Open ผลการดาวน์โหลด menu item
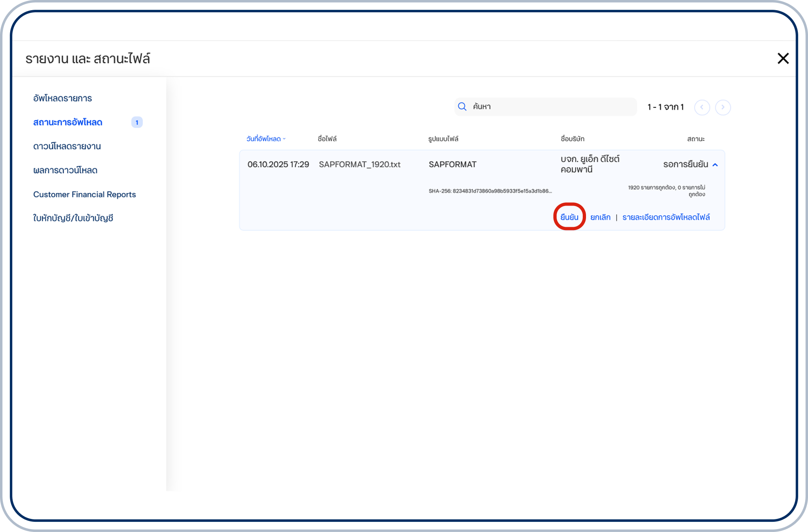 (65, 171)
